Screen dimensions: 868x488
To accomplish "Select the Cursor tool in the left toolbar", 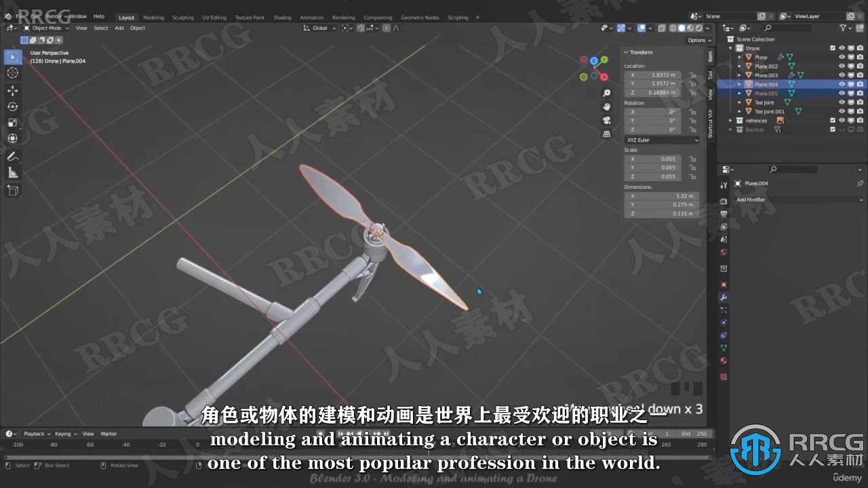I will point(13,73).
